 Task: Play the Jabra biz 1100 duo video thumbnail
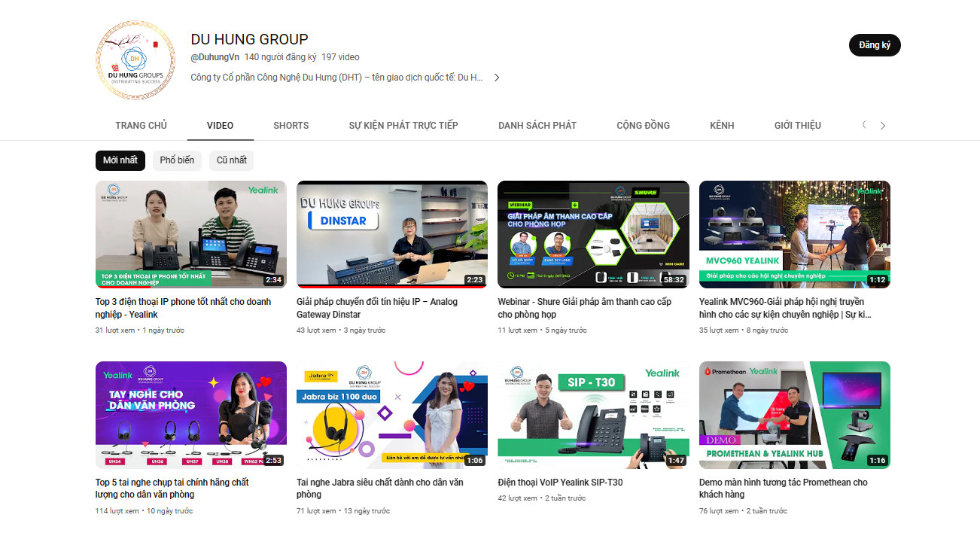pos(391,415)
